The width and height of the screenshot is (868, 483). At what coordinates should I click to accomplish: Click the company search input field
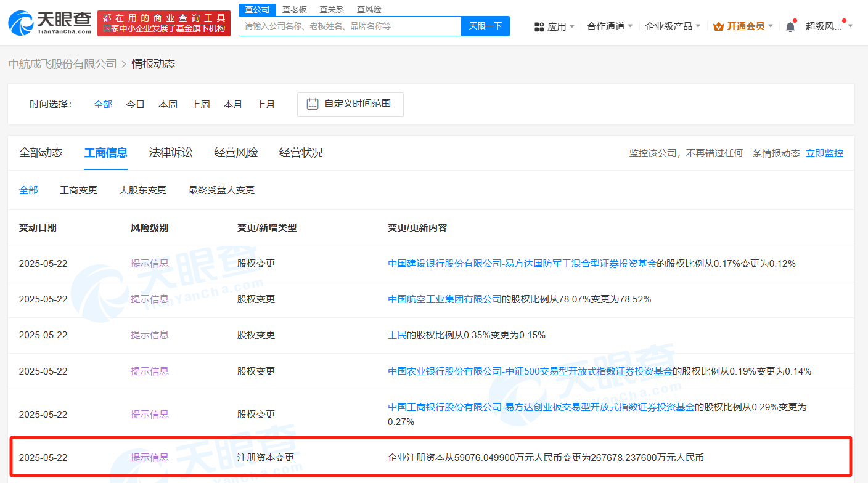click(x=350, y=26)
